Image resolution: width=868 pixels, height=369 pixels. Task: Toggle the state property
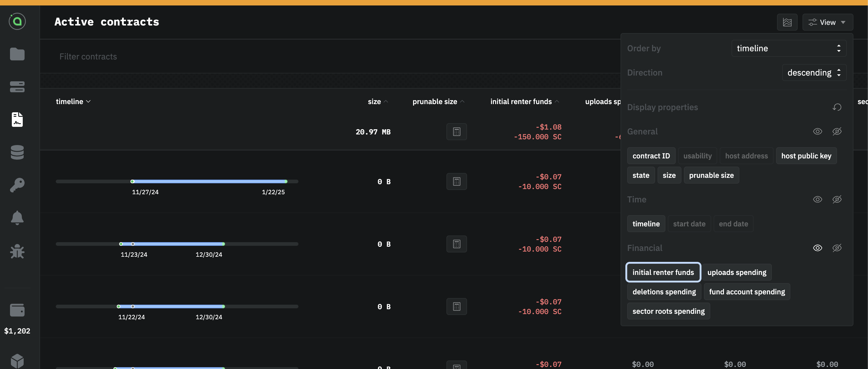tap(641, 175)
